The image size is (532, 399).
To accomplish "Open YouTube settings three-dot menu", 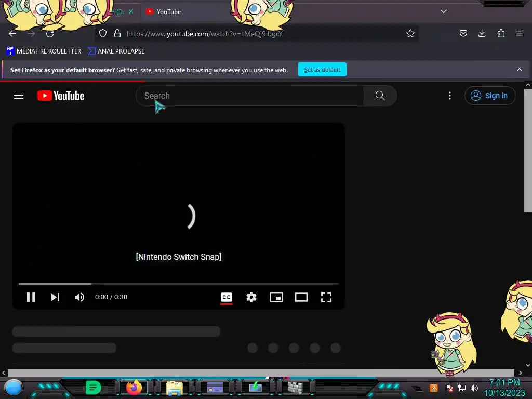I will pos(450,96).
